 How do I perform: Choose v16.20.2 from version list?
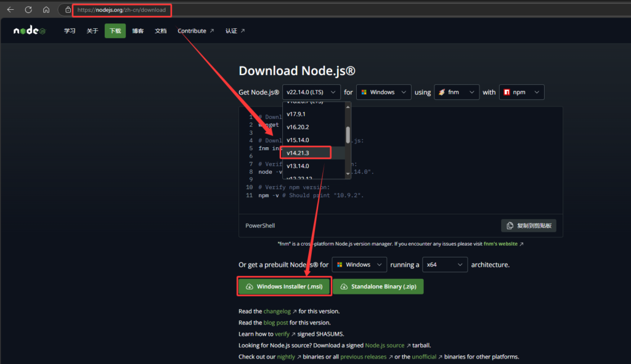314,127
